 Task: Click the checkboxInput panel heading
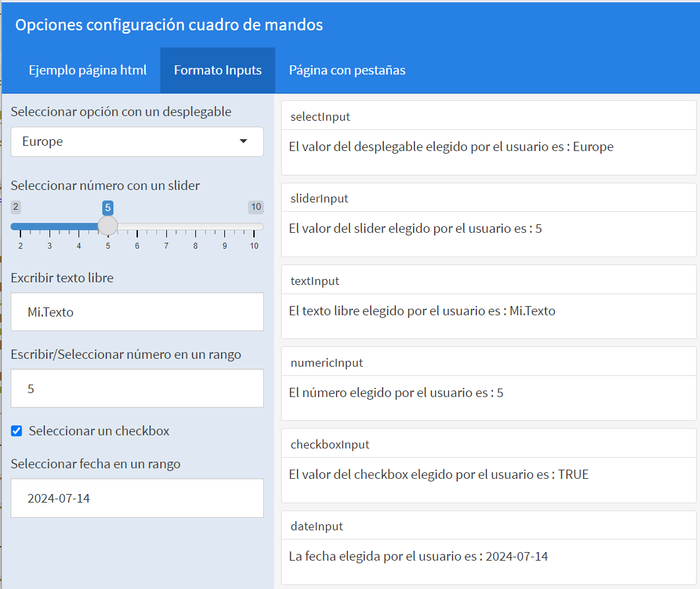[x=330, y=445]
